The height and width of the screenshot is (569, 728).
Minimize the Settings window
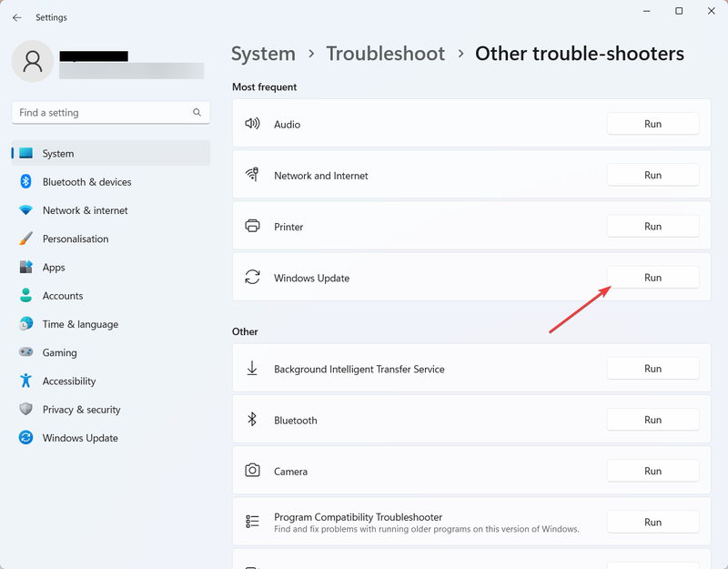coord(646,11)
